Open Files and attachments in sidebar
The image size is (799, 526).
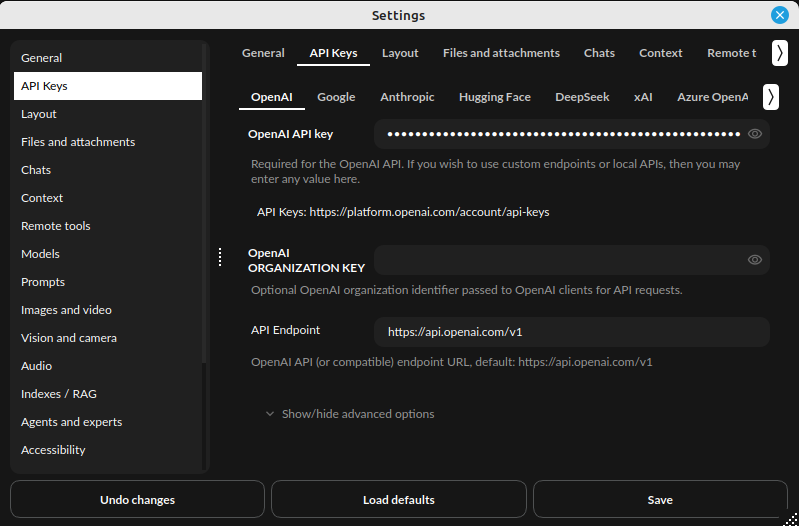coord(108,142)
